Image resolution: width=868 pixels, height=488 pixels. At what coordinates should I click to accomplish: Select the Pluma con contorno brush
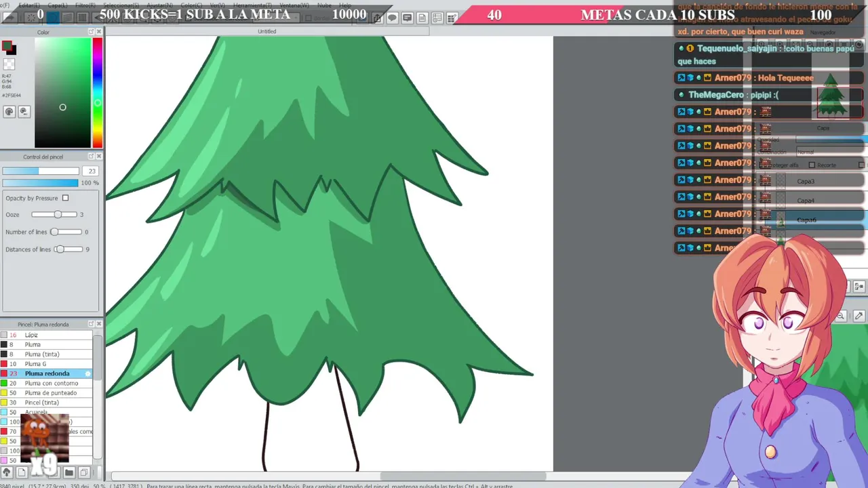[x=46, y=383]
